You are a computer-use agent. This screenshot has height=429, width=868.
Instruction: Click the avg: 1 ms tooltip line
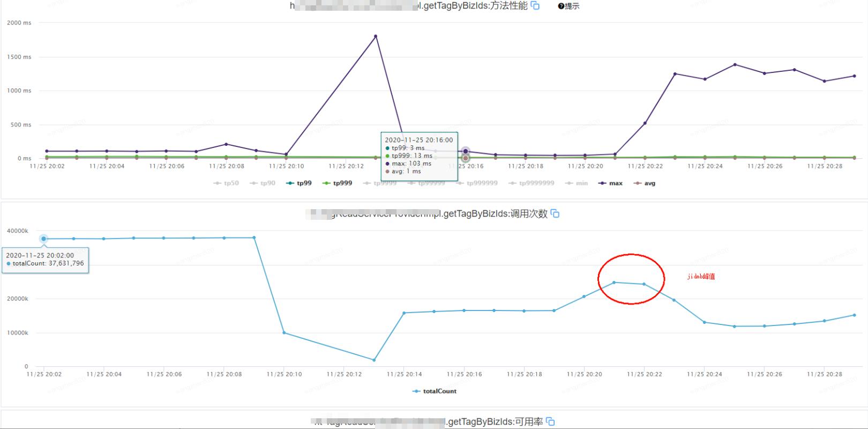pyautogui.click(x=403, y=172)
